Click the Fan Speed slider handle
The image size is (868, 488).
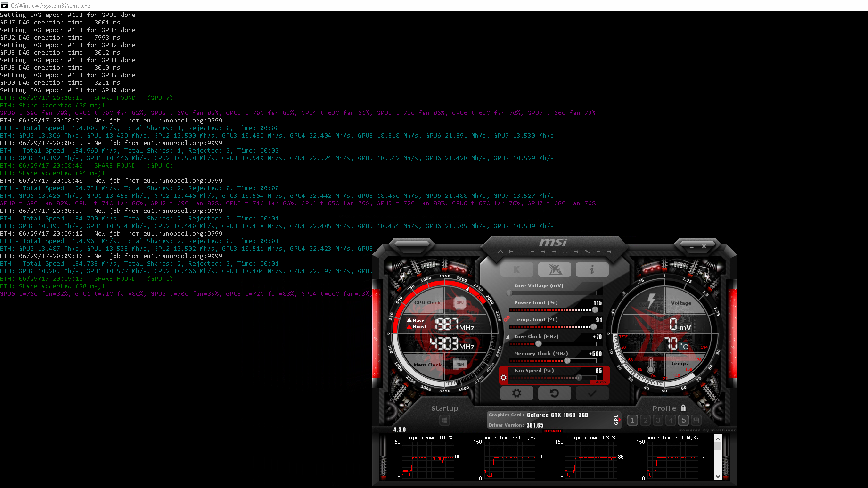click(579, 378)
